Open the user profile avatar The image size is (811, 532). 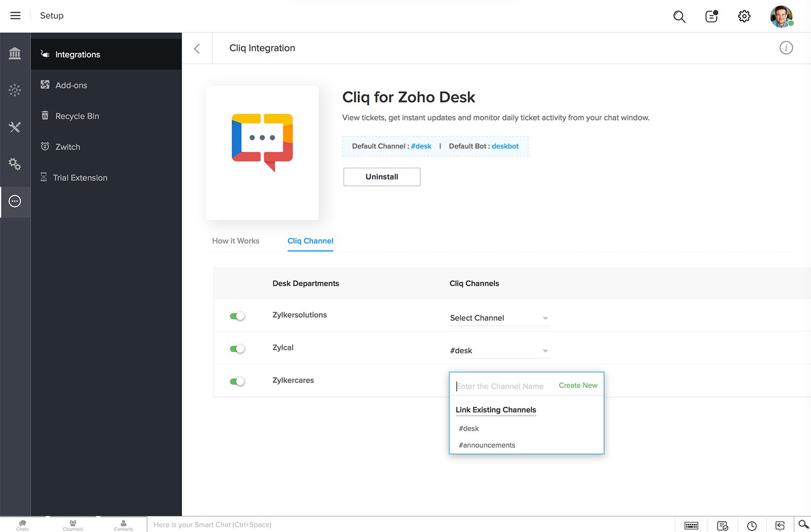(x=781, y=16)
